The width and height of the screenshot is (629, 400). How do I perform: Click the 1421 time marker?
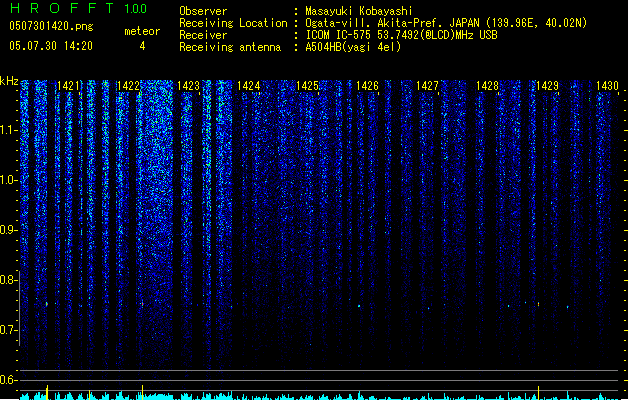(69, 86)
